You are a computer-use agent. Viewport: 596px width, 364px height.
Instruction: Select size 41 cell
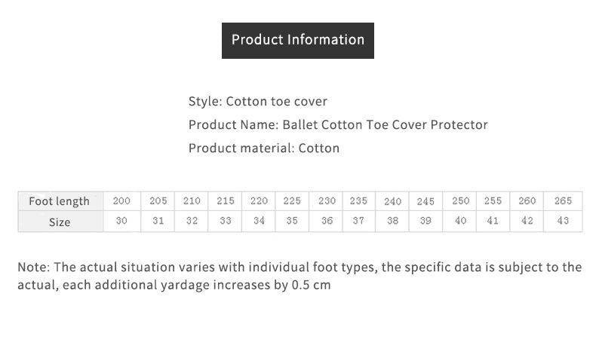(x=493, y=222)
